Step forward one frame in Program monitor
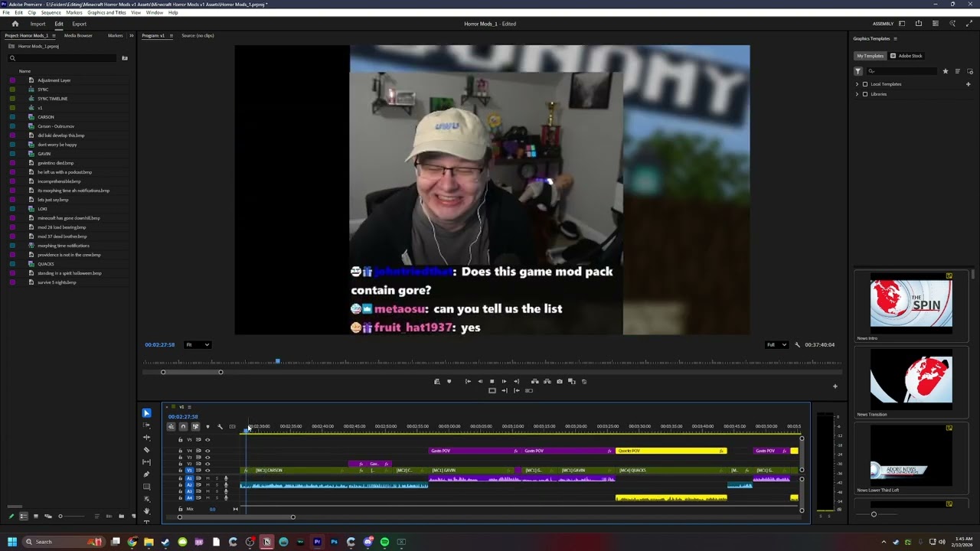The width and height of the screenshot is (980, 551). [504, 381]
